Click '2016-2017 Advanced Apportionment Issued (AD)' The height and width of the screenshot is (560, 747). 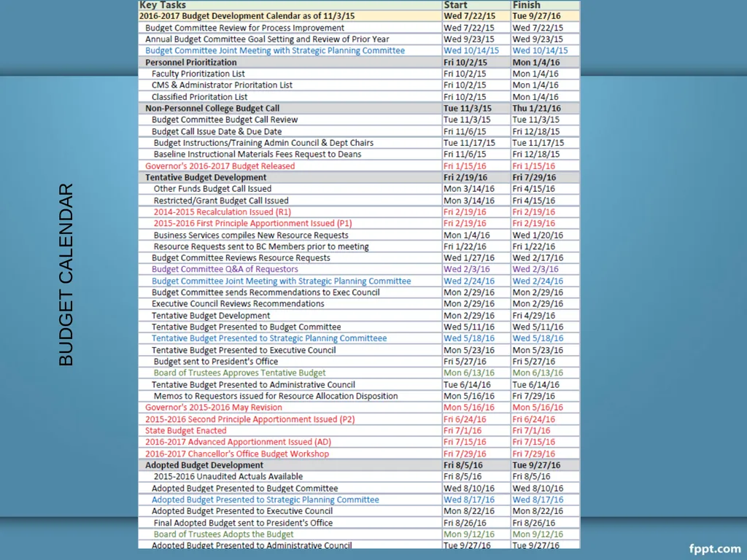pos(238,442)
